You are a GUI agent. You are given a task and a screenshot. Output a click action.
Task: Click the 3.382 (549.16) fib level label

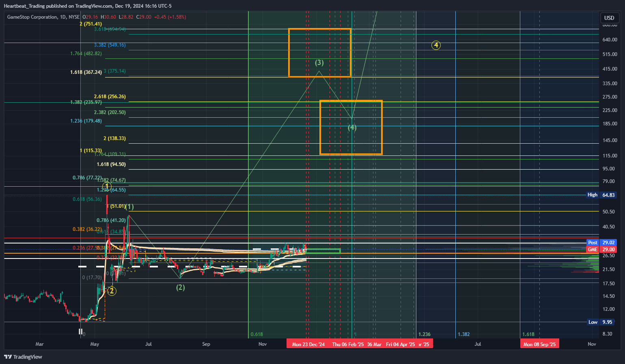point(110,45)
